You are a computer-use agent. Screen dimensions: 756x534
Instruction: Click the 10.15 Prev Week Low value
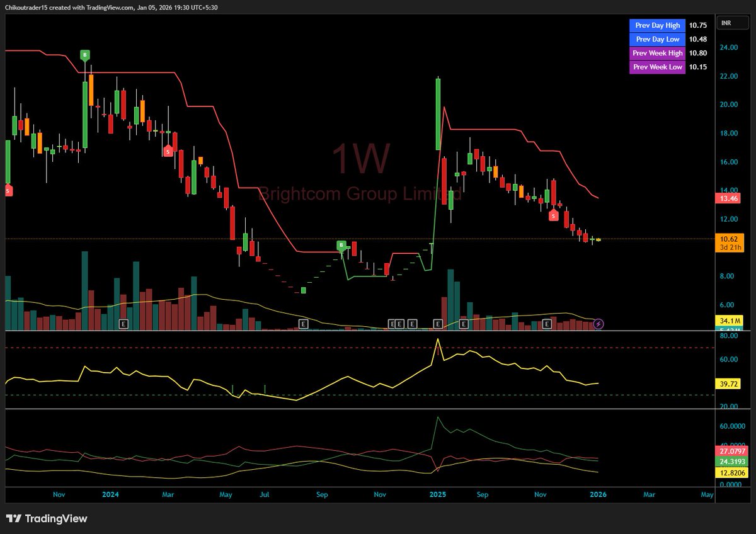point(698,67)
